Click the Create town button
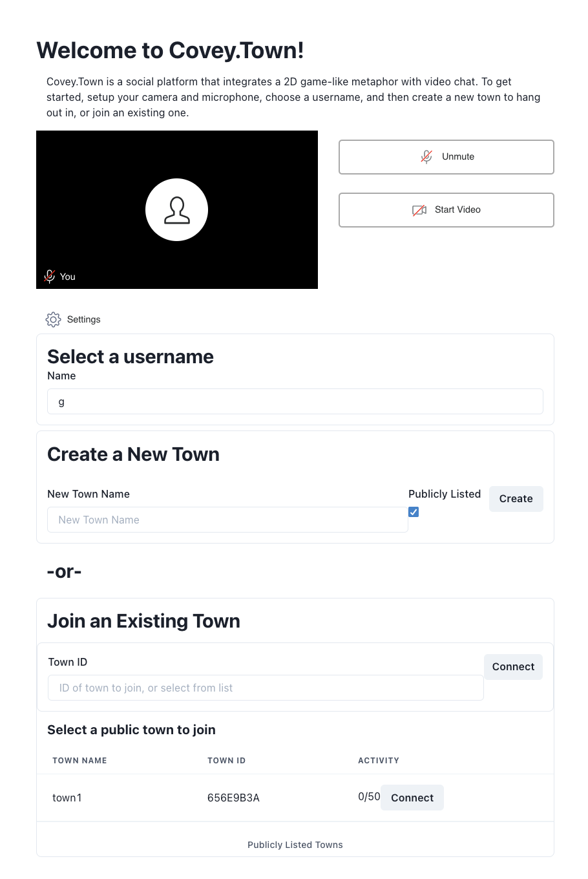Screen dimensions: 588x879 coord(516,499)
